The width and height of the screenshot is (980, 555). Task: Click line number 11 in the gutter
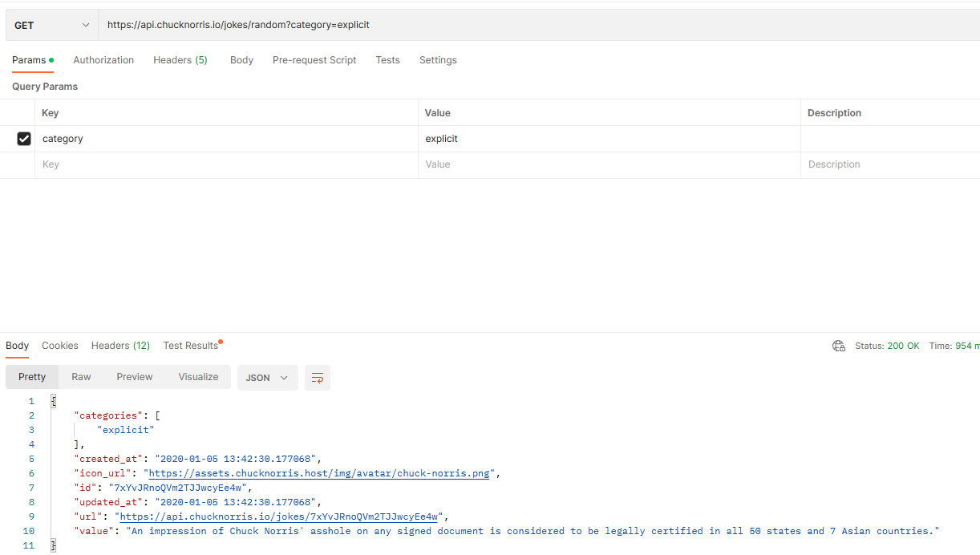(30, 545)
